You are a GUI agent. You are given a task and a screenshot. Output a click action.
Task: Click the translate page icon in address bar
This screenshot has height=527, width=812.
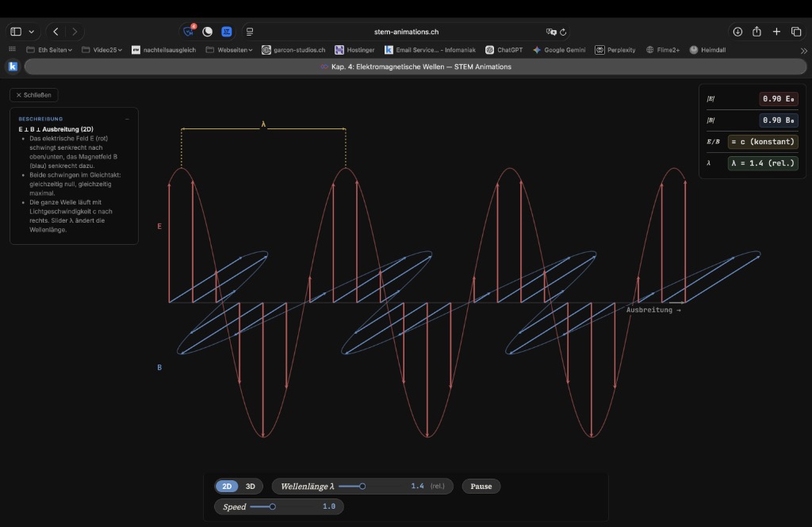click(x=551, y=32)
